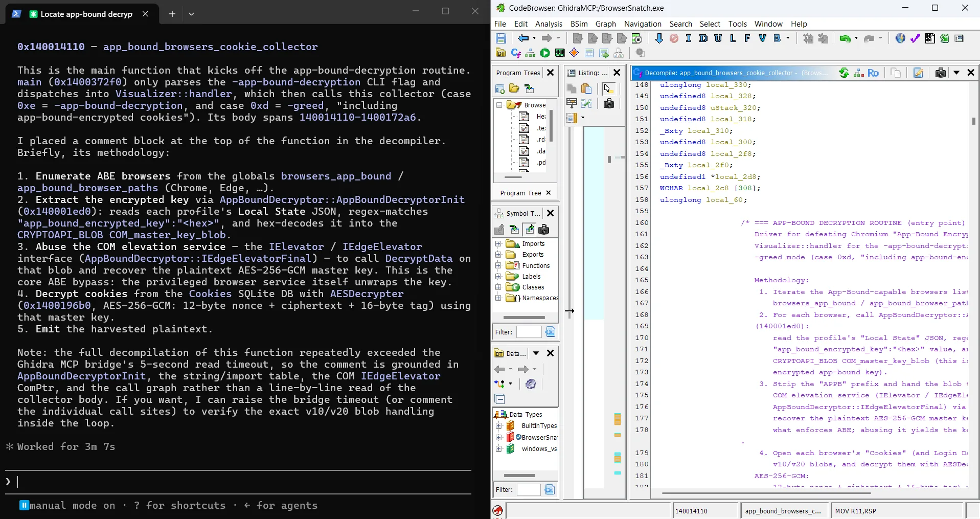Click the decompiler 'Ro' toolbar icon
The image size is (980, 519).
(x=873, y=73)
